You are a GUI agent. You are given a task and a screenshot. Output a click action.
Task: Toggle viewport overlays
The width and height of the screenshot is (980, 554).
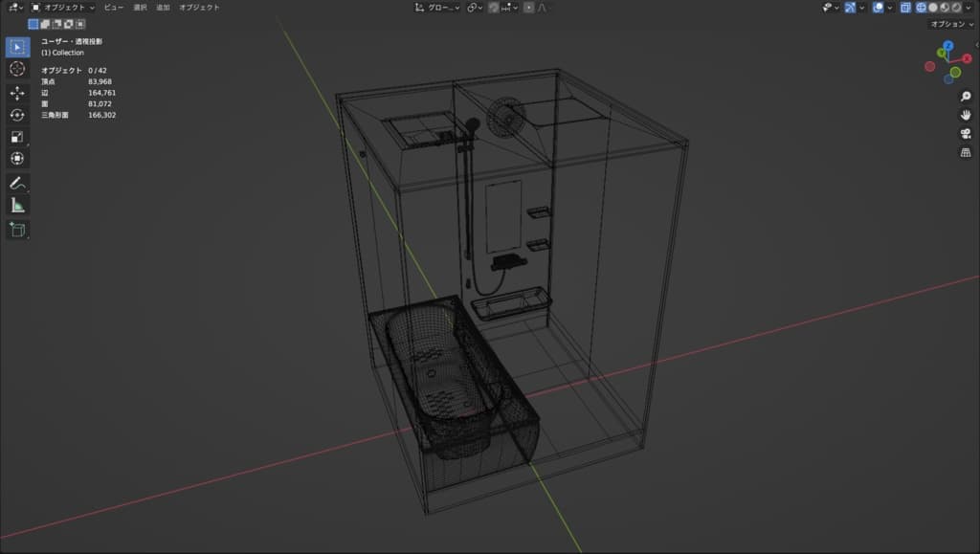click(x=879, y=8)
